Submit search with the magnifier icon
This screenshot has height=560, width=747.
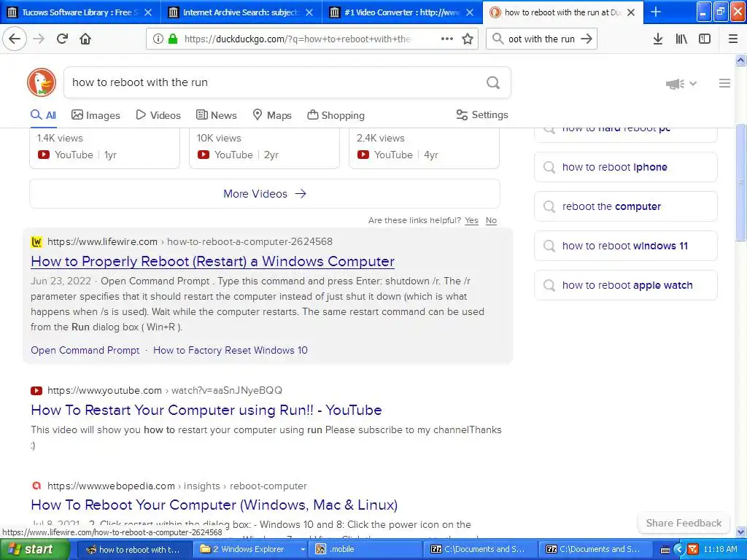point(493,82)
